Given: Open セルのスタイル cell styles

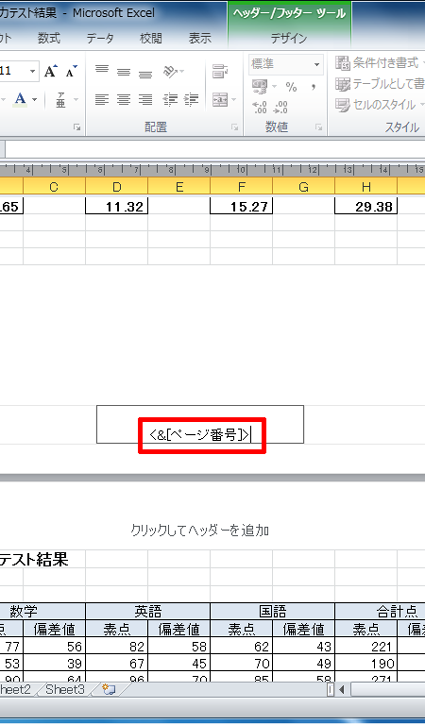Looking at the screenshot, I should [379, 105].
